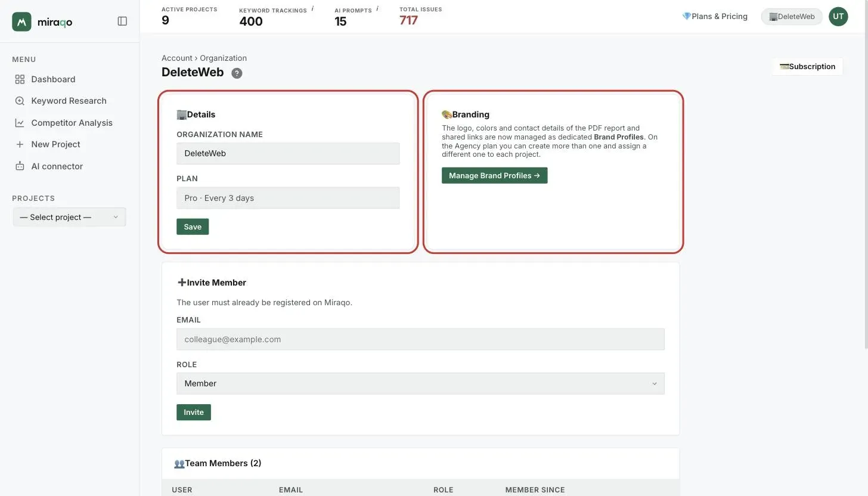
Task: Click the Total Issues value 717
Action: coord(408,20)
